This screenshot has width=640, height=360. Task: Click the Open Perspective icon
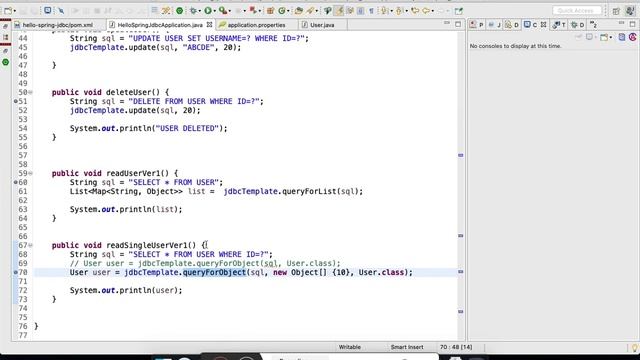[x=616, y=11]
